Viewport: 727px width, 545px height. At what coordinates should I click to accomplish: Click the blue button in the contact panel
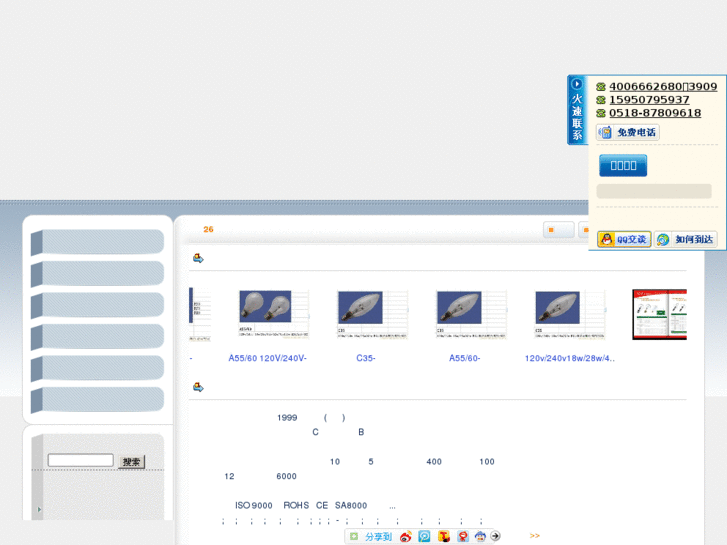[623, 166]
